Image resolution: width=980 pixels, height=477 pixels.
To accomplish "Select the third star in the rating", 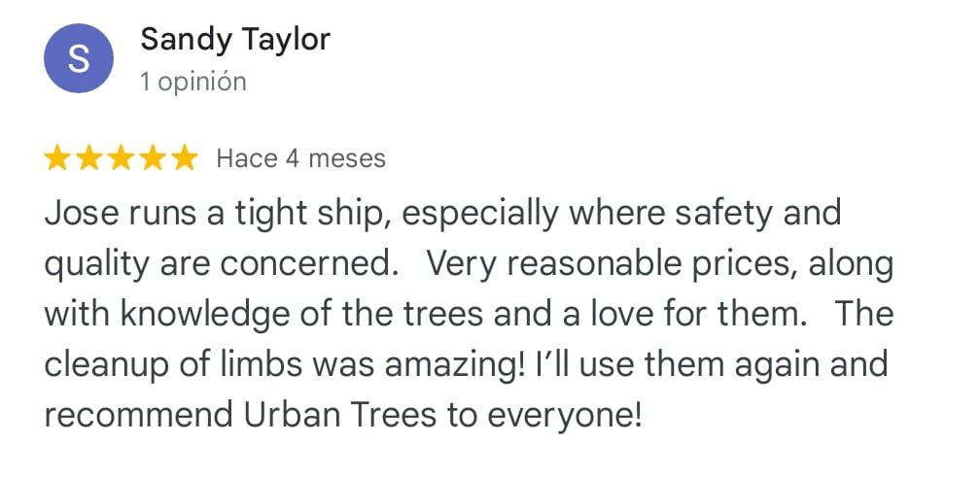I will pyautogui.click(x=121, y=158).
